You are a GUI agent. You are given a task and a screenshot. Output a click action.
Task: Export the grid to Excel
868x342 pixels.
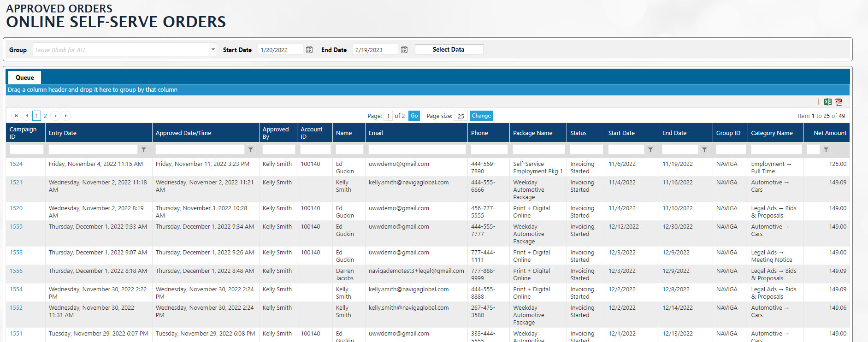click(828, 102)
